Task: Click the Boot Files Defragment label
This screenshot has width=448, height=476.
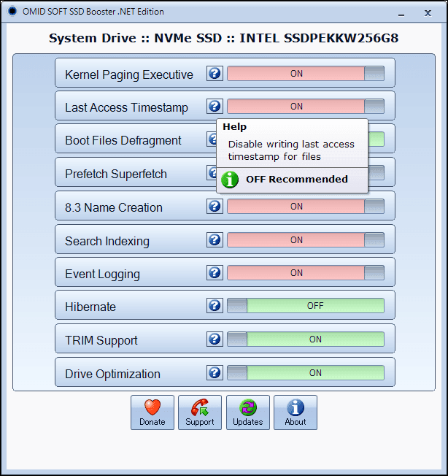Action: 123,141
